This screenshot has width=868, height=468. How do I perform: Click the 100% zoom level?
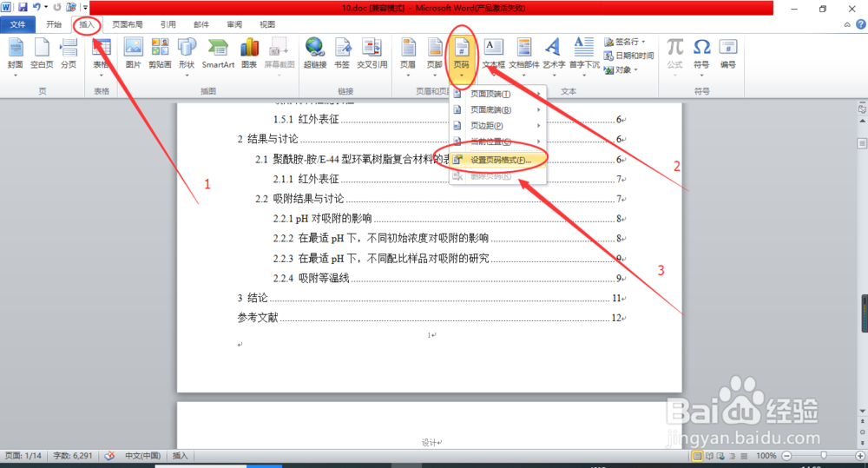[x=766, y=456]
